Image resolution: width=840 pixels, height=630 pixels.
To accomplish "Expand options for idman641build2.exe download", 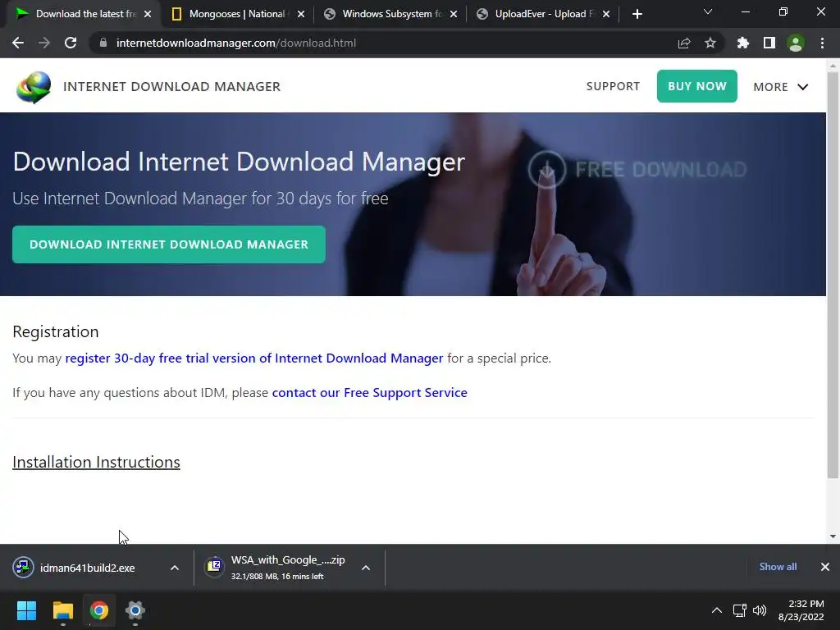I will (x=175, y=568).
